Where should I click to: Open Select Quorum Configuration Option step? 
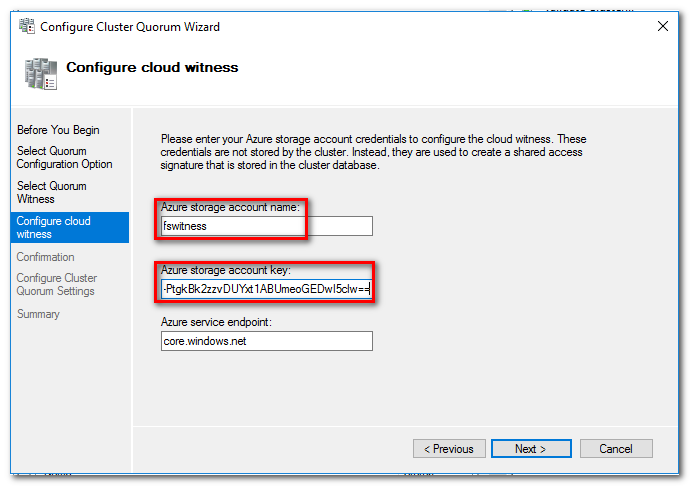coord(64,158)
